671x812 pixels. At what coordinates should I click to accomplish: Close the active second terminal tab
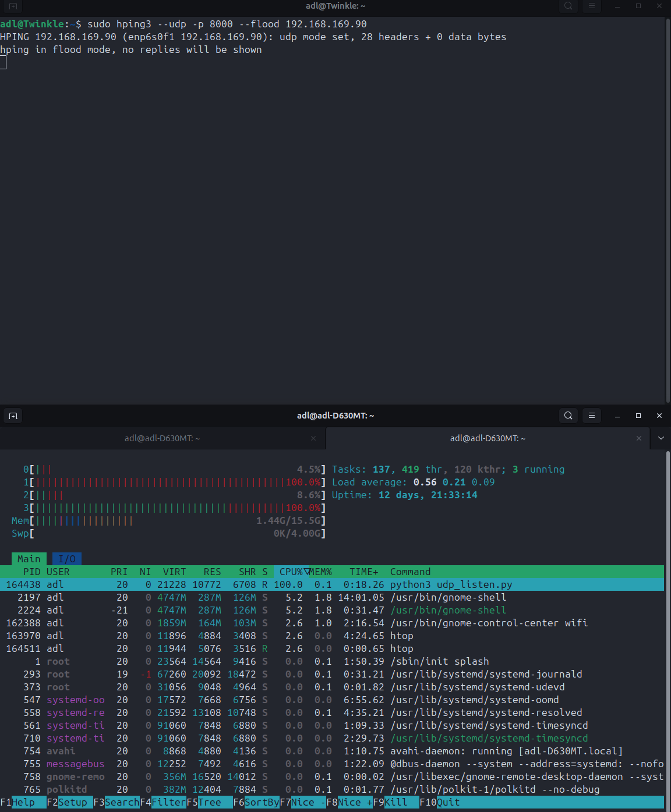[x=639, y=438]
